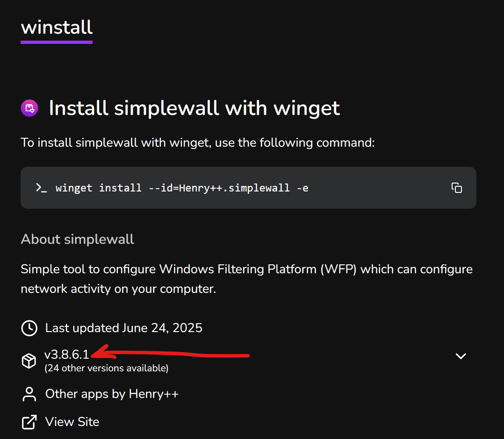Viewport: 504px width, 439px height.
Task: Click the purple install icon beside the heading
Action: tap(29, 108)
